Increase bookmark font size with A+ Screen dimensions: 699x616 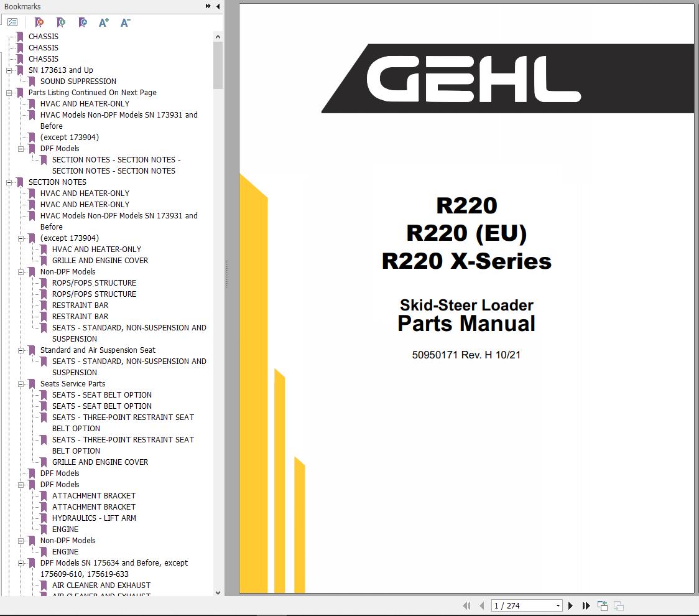103,22
